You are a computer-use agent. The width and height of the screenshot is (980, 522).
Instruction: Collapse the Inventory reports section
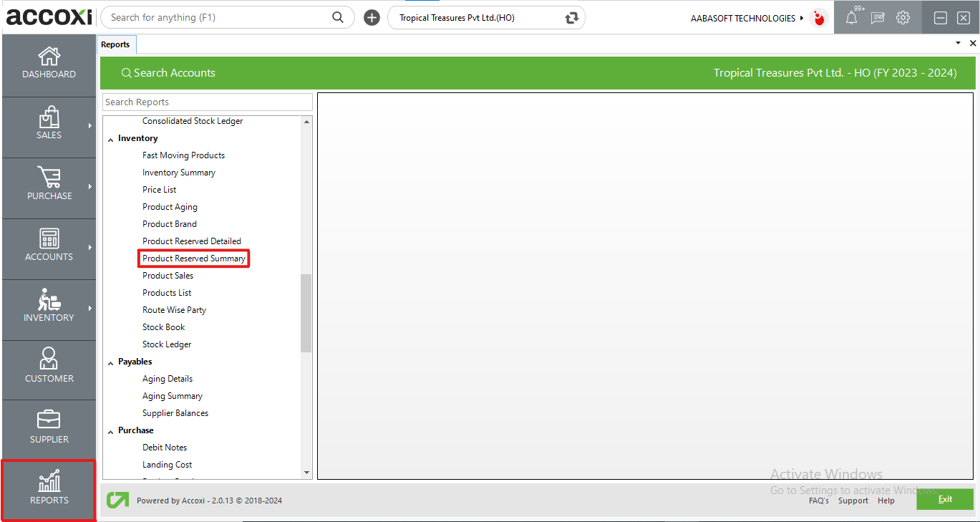112,137
